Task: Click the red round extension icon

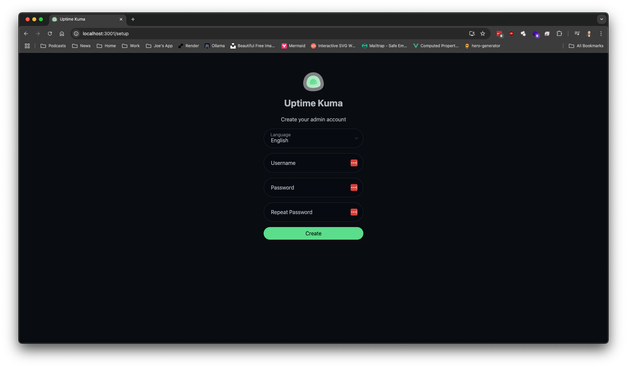Action: [511, 34]
